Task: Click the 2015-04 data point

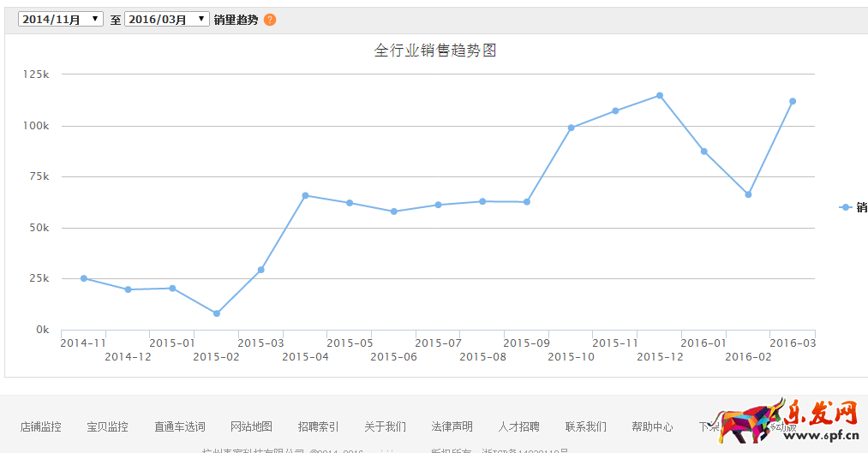Action: (305, 195)
